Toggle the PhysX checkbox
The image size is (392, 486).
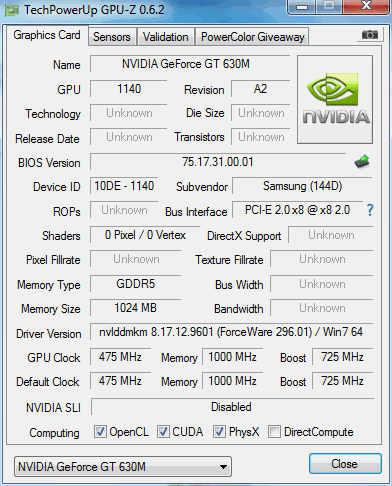(x=219, y=431)
